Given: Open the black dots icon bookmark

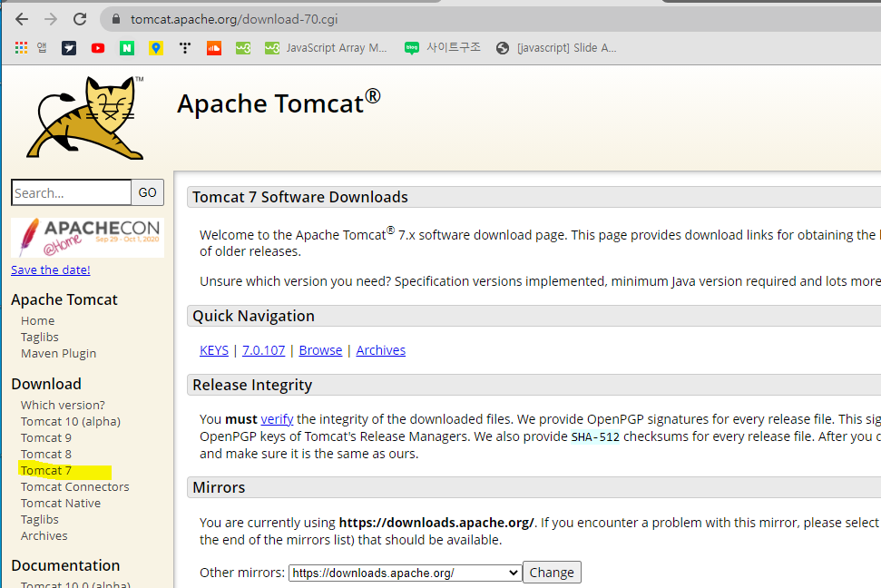Looking at the screenshot, I should point(185,48).
